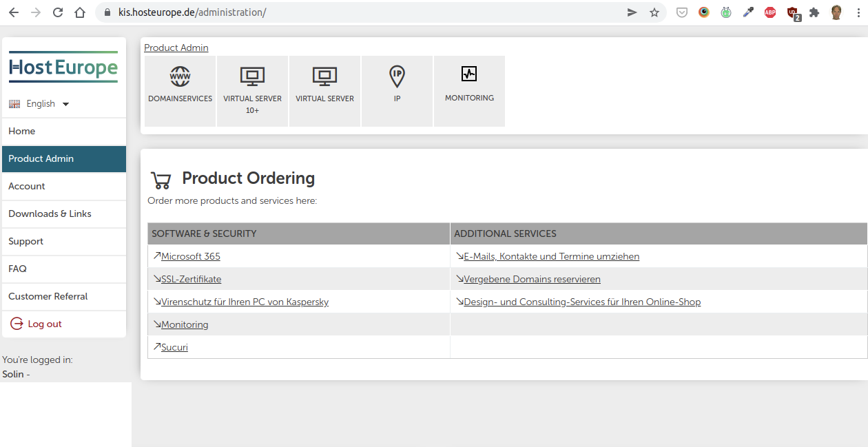The width and height of the screenshot is (868, 447).
Task: Open the Account menu item
Action: [27, 186]
